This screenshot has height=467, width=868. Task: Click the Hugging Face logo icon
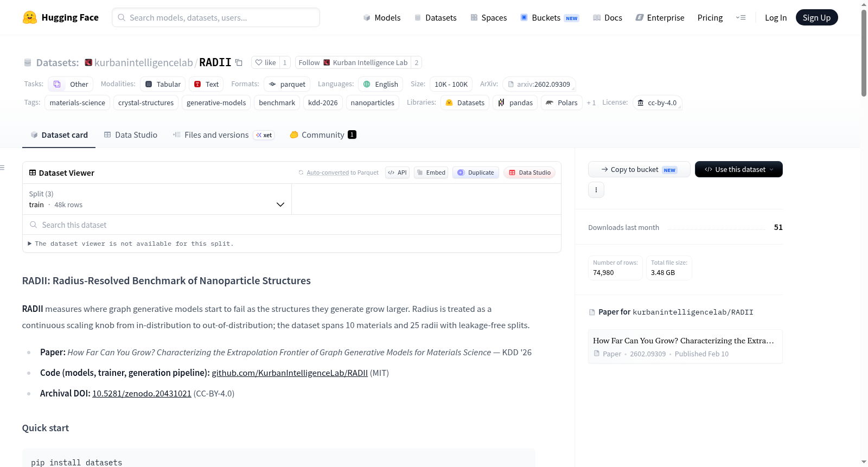(x=29, y=17)
